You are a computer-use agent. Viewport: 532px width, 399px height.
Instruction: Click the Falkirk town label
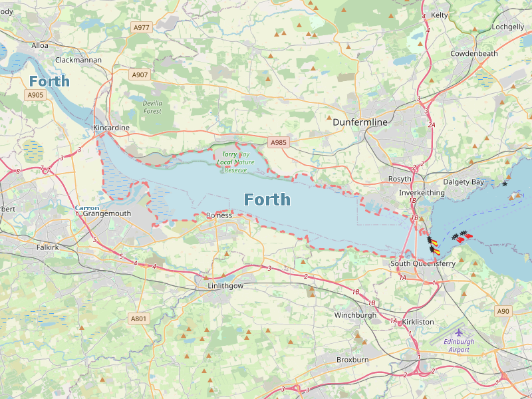(47, 247)
